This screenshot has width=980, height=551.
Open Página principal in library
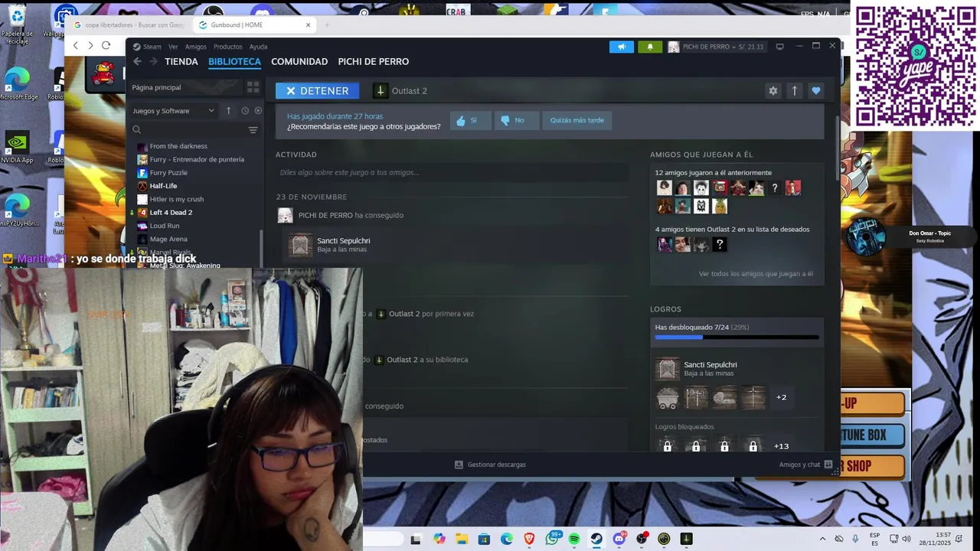coord(185,87)
